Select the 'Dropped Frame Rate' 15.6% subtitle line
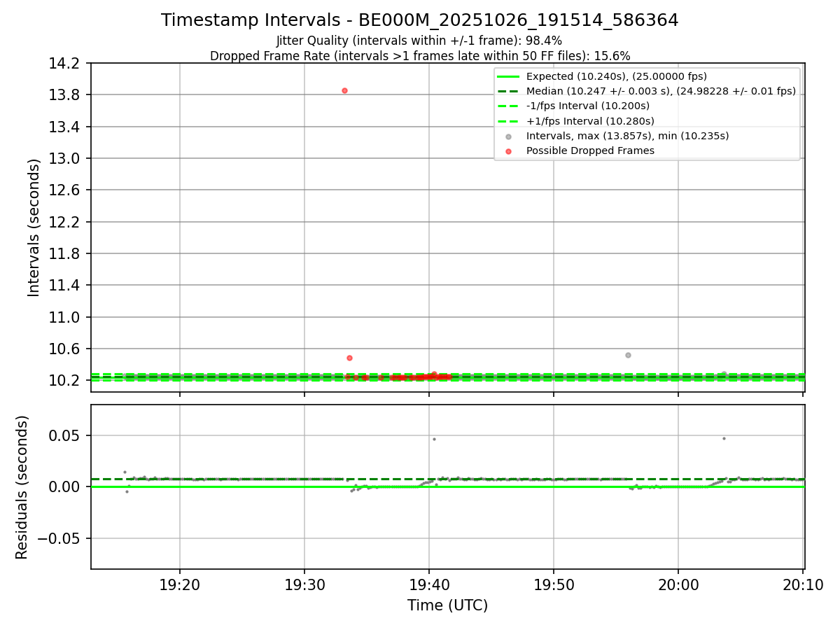The image size is (840, 630). coord(420,56)
